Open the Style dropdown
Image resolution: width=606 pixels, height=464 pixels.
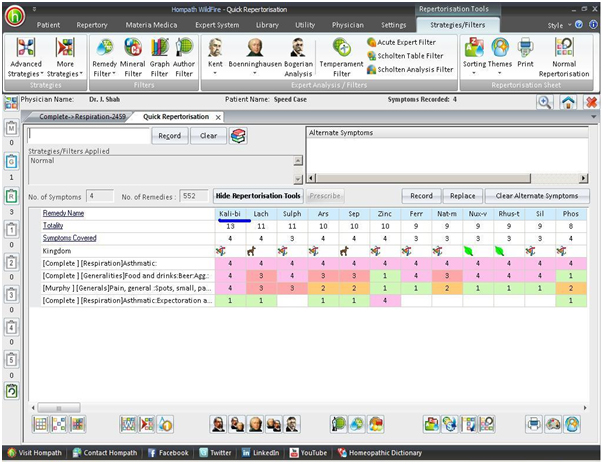pos(559,25)
